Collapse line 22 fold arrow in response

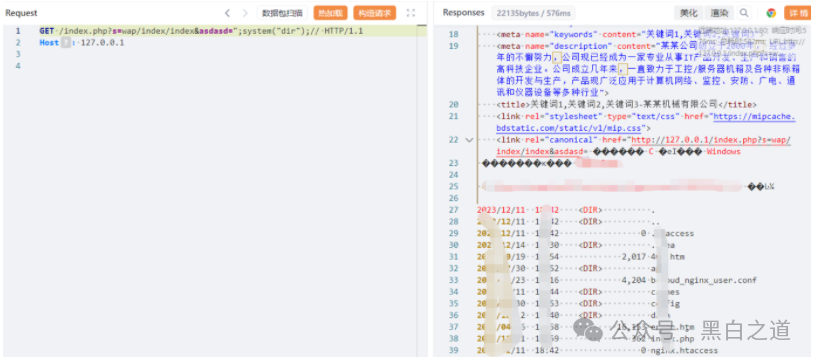click(x=468, y=140)
